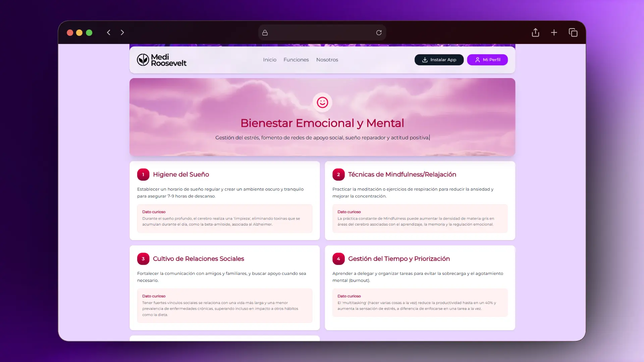This screenshot has height=362, width=644.
Task: Click the person icon in Mi Perfil button
Action: [x=478, y=60]
